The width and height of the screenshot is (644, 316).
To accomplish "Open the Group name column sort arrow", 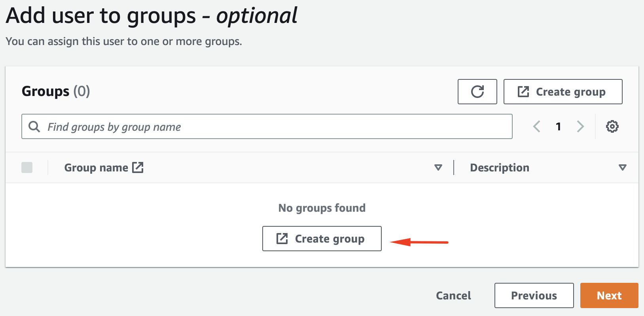I will click(x=438, y=167).
